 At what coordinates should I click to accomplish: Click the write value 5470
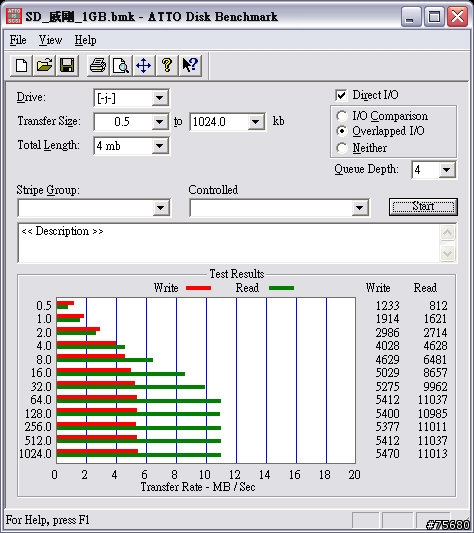pyautogui.click(x=387, y=453)
